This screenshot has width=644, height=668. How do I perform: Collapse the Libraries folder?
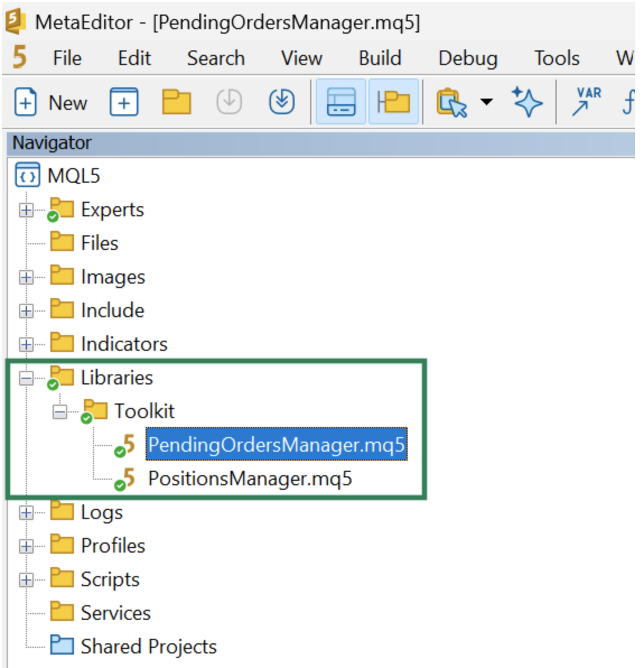pyautogui.click(x=26, y=378)
